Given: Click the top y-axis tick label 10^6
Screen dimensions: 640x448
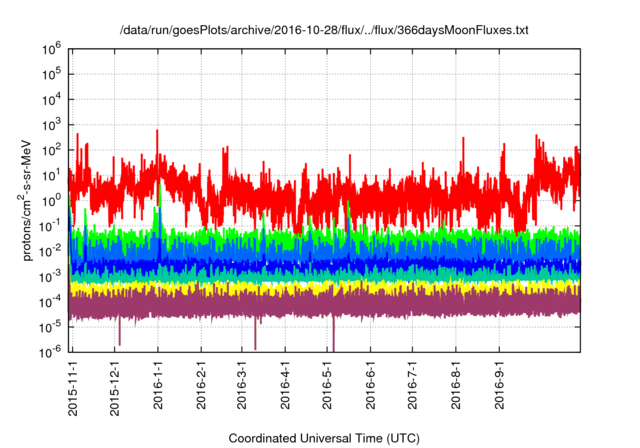Looking at the screenshot, I should point(53,48).
